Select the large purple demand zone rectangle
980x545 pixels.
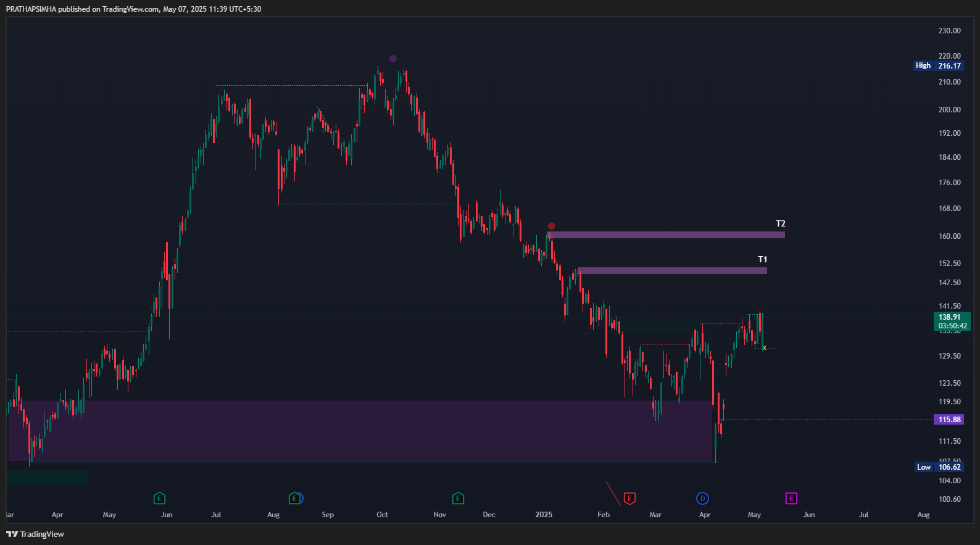[360, 431]
